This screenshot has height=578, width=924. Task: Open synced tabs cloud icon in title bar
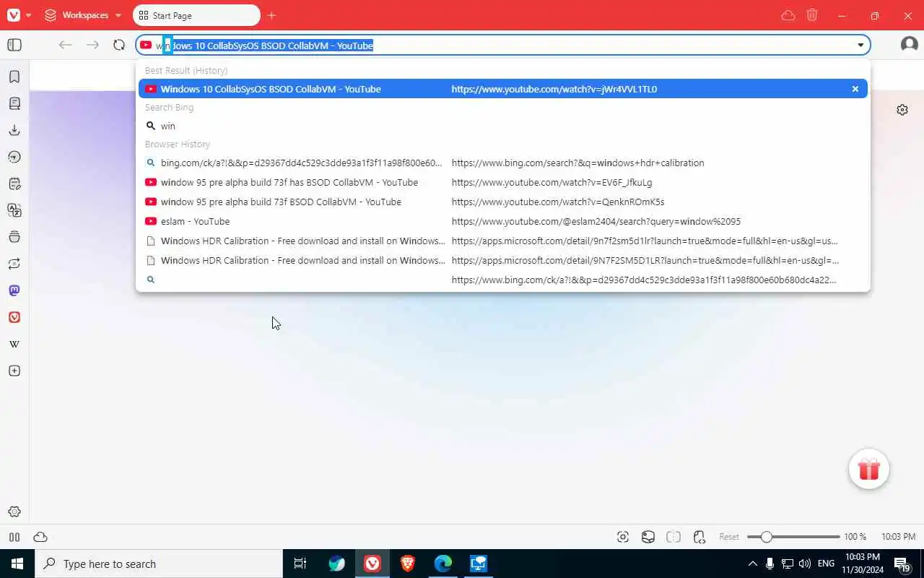tap(788, 15)
